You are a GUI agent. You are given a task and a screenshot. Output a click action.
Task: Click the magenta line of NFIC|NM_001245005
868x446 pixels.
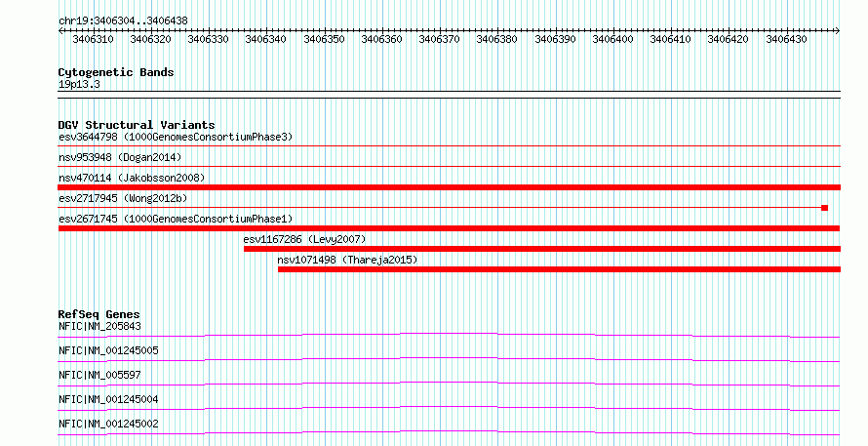click(x=449, y=358)
